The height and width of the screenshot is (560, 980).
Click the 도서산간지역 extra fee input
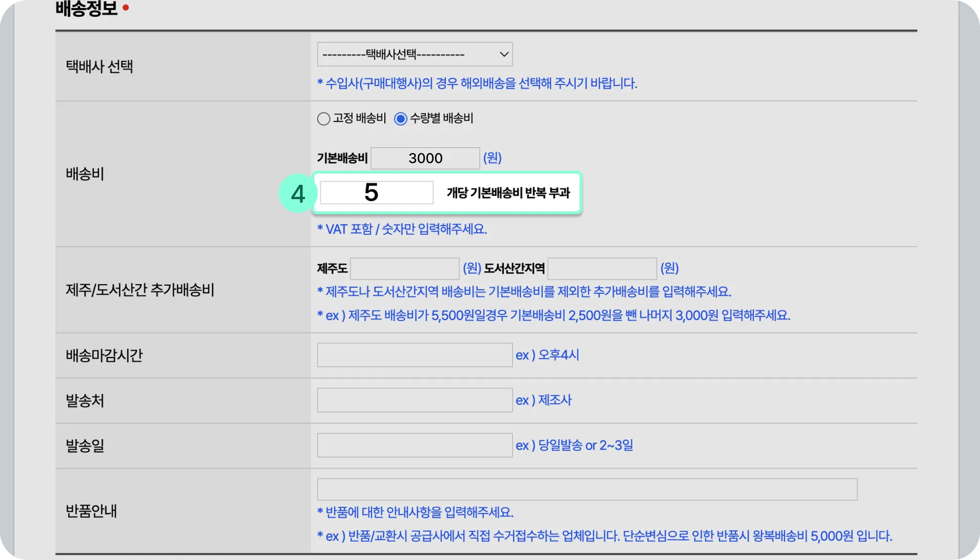[x=602, y=269]
